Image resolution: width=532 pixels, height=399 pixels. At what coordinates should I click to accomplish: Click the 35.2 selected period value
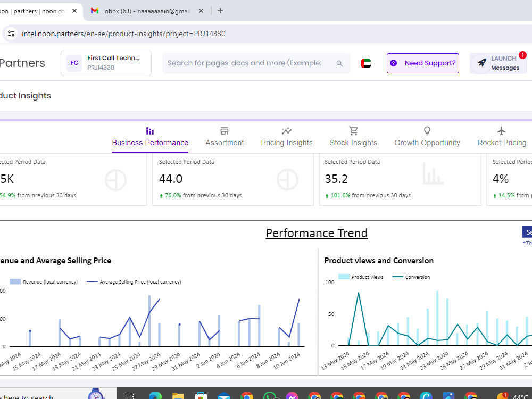336,179
